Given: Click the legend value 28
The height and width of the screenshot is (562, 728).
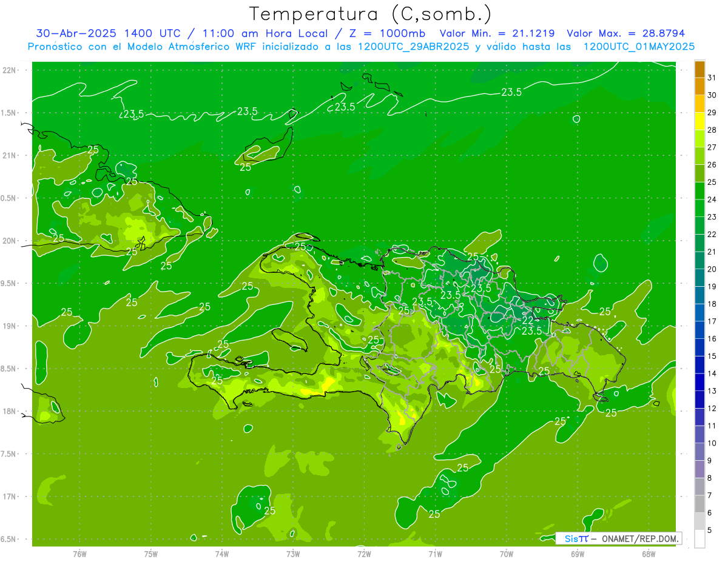Looking at the screenshot, I should tap(712, 130).
